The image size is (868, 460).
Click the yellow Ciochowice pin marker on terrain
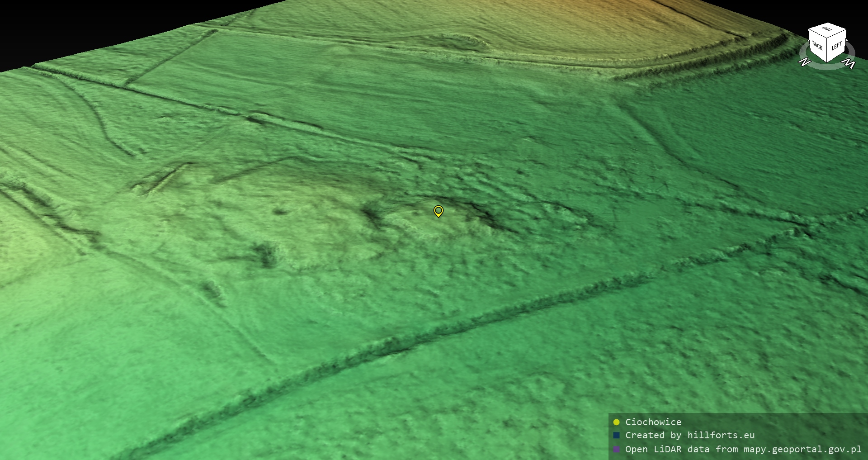(x=438, y=211)
